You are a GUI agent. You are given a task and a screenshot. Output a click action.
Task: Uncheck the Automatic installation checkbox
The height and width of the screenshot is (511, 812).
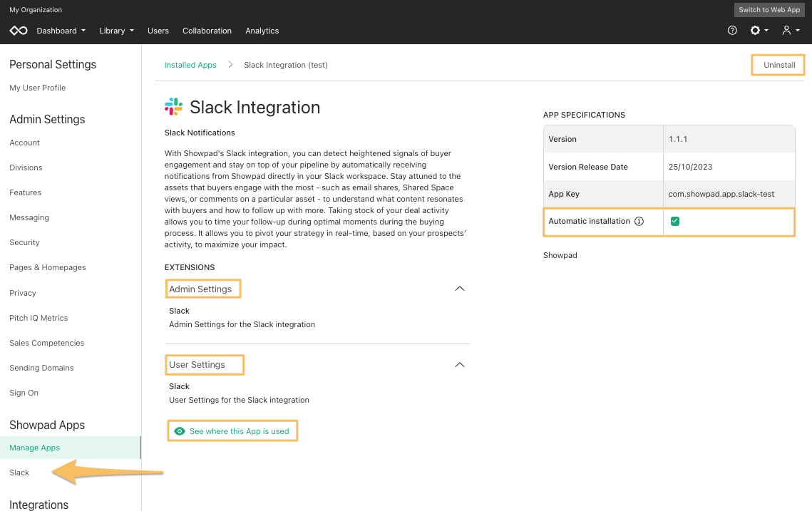(675, 221)
